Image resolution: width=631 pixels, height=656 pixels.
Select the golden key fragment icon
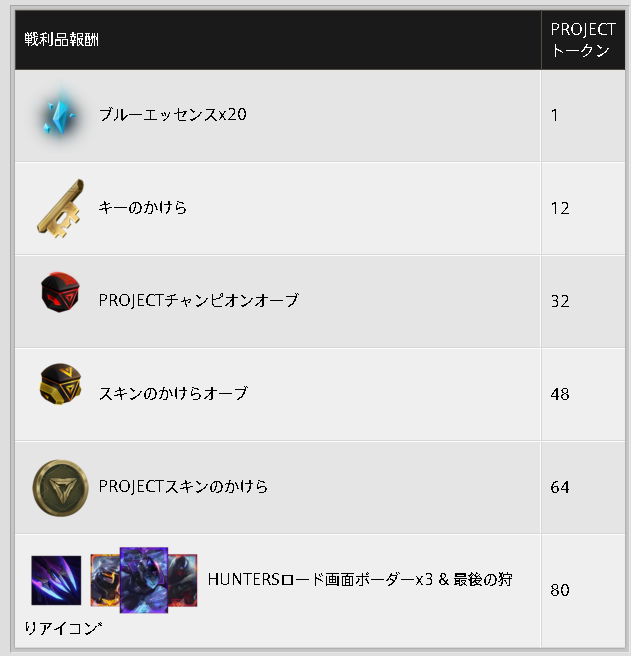[60, 208]
